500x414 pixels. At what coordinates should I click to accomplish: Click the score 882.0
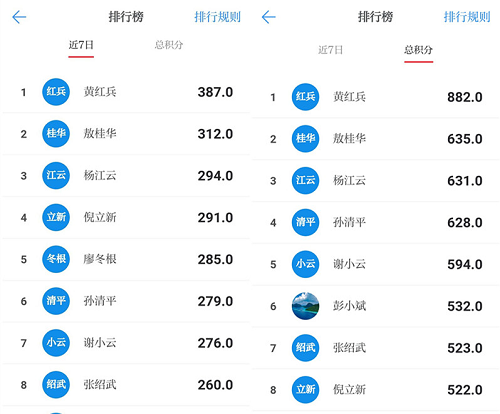click(465, 97)
